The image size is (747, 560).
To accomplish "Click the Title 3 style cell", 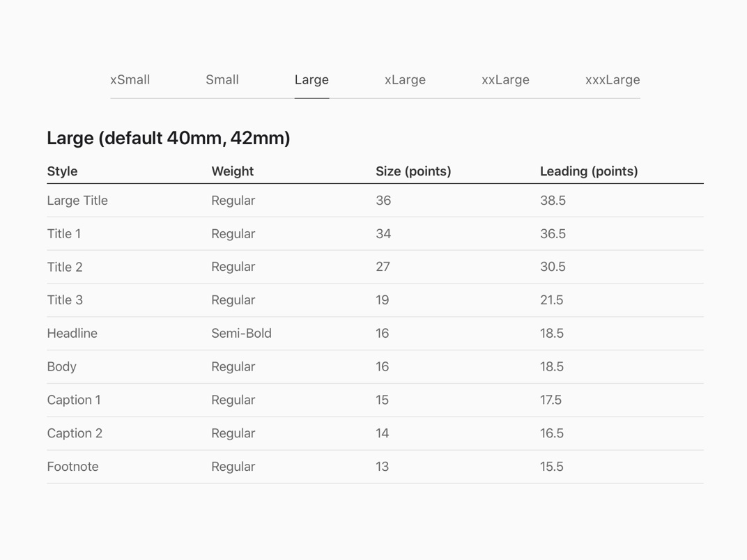I will [x=65, y=300].
